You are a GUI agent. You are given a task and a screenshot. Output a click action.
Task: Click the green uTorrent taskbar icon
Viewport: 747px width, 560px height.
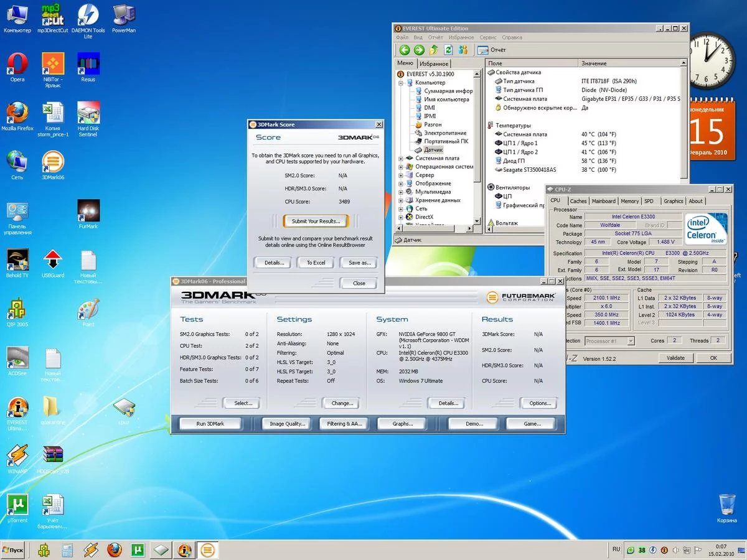[138, 550]
